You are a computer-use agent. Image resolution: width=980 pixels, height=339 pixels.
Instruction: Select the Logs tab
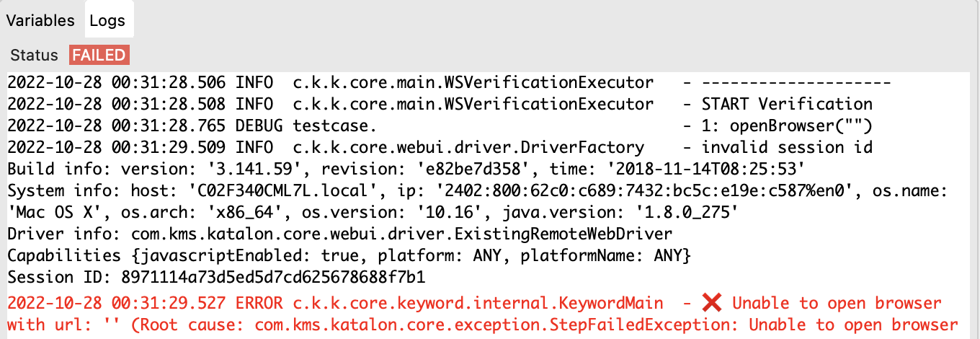tap(107, 20)
